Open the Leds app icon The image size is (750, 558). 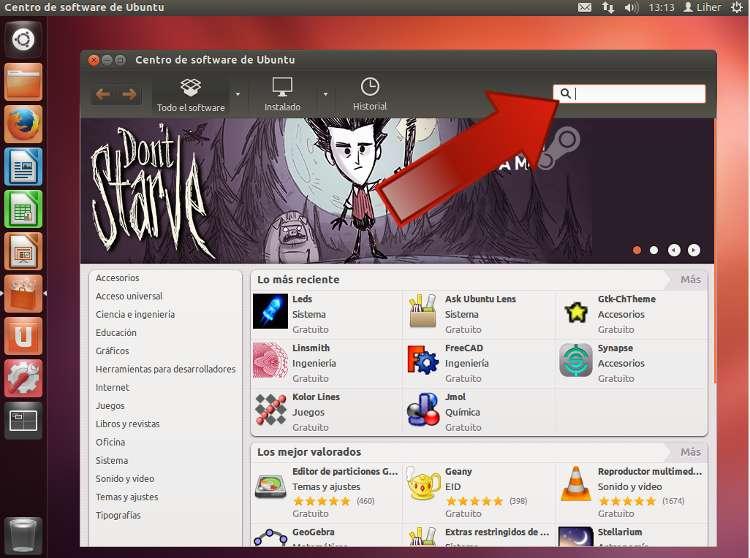[x=270, y=311]
